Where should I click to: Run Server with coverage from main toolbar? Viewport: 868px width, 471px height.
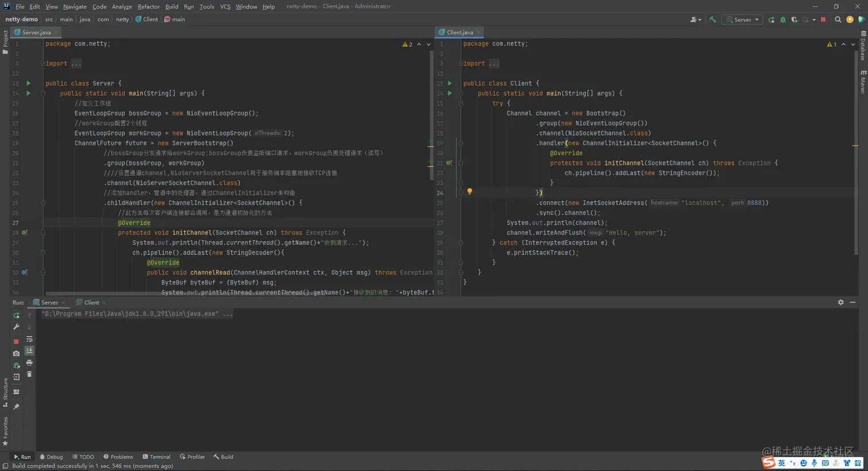point(794,20)
